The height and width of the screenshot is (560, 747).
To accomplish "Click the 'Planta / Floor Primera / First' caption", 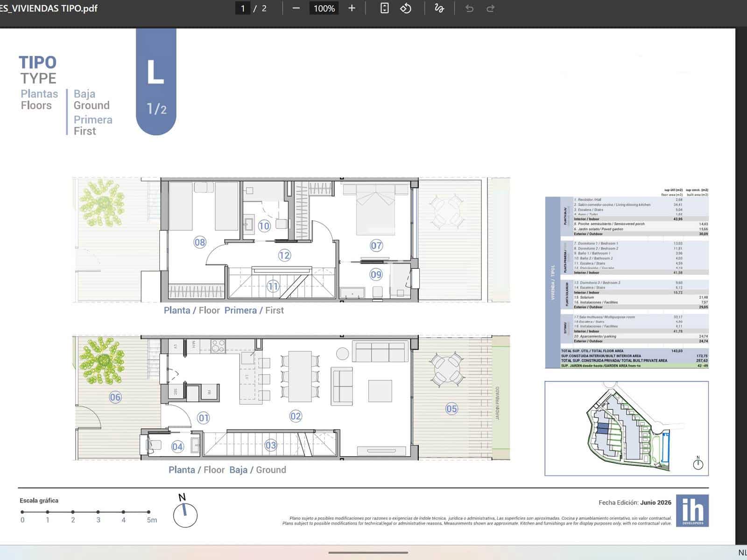I will tap(224, 310).
